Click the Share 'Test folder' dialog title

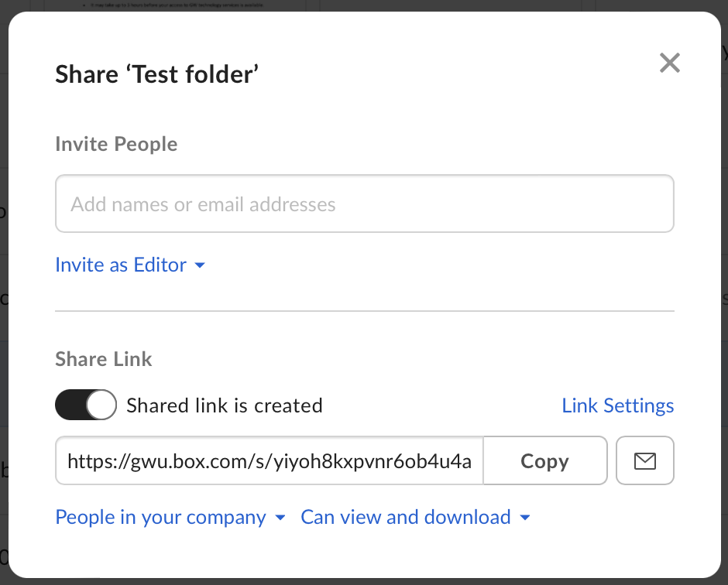[156, 74]
